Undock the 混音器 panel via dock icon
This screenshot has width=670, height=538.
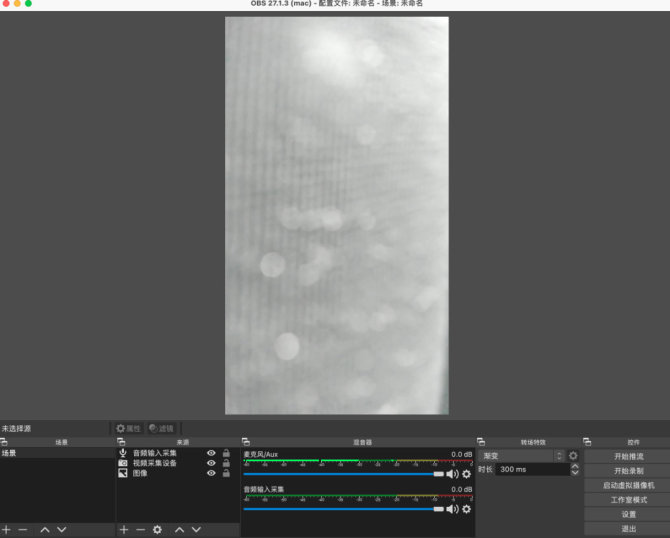point(246,442)
